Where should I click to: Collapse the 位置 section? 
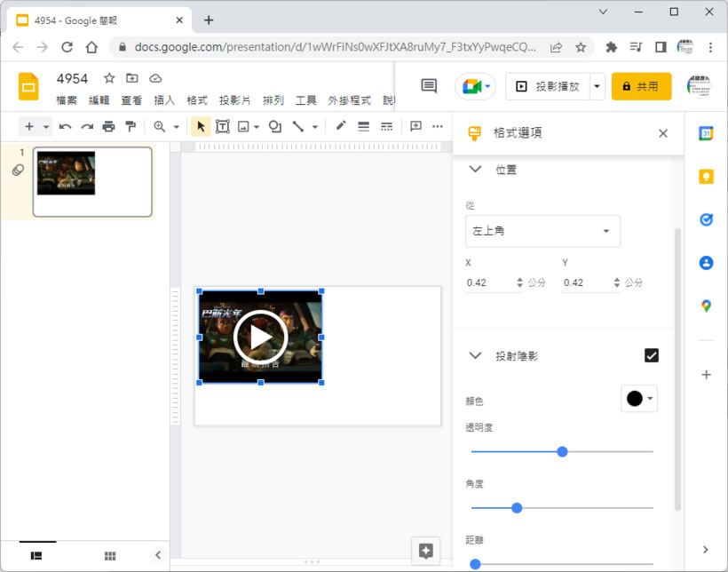pos(475,169)
